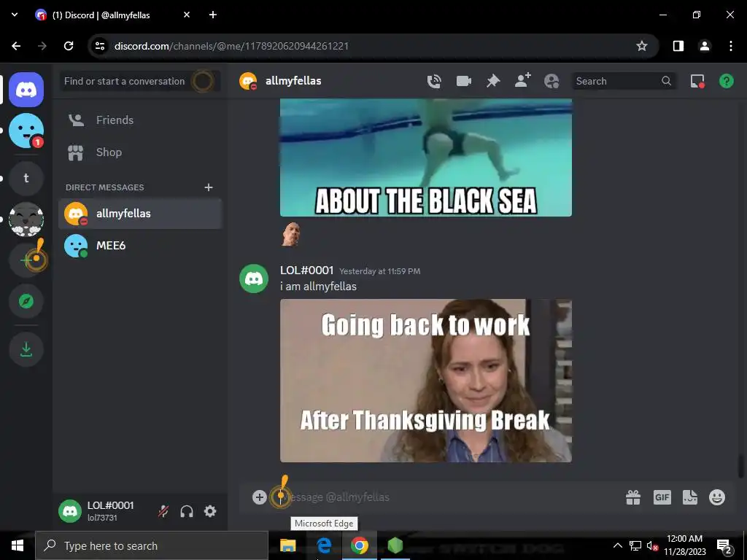This screenshot has width=747, height=560.
Task: Start a voice call with allmyfellas
Action: (434, 81)
